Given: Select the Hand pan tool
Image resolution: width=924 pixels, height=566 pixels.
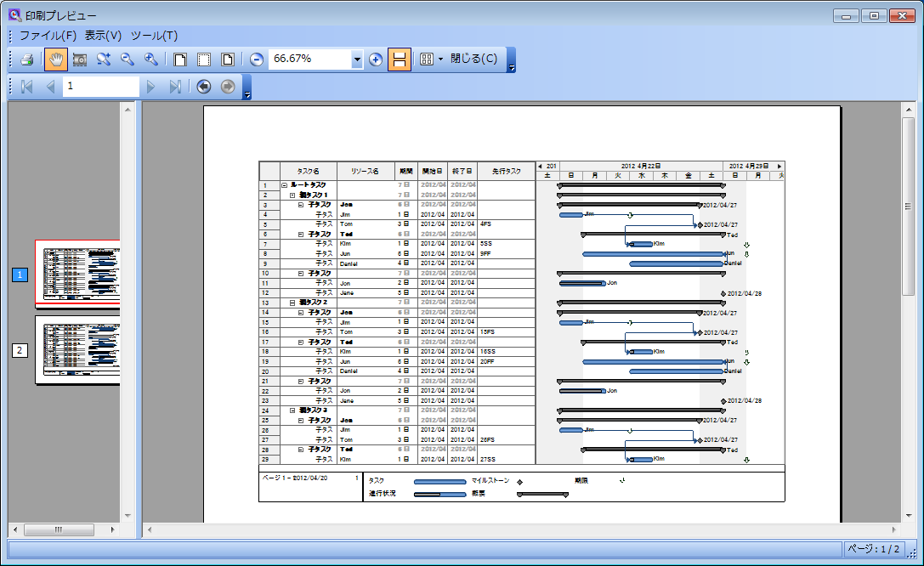Looking at the screenshot, I should click(56, 59).
